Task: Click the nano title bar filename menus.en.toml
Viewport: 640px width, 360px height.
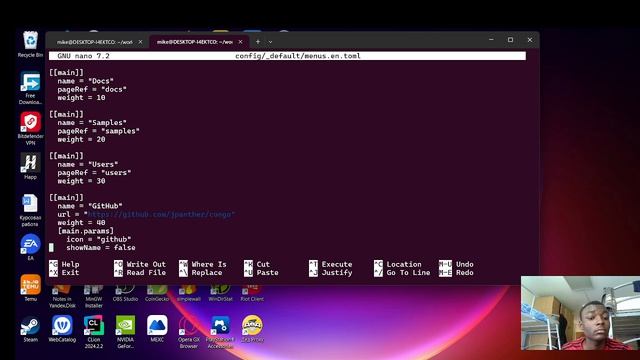Action: coord(298,56)
